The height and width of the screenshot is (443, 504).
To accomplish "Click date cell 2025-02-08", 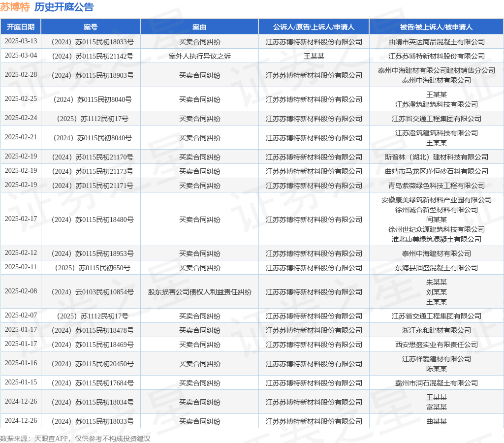I will point(21,291).
